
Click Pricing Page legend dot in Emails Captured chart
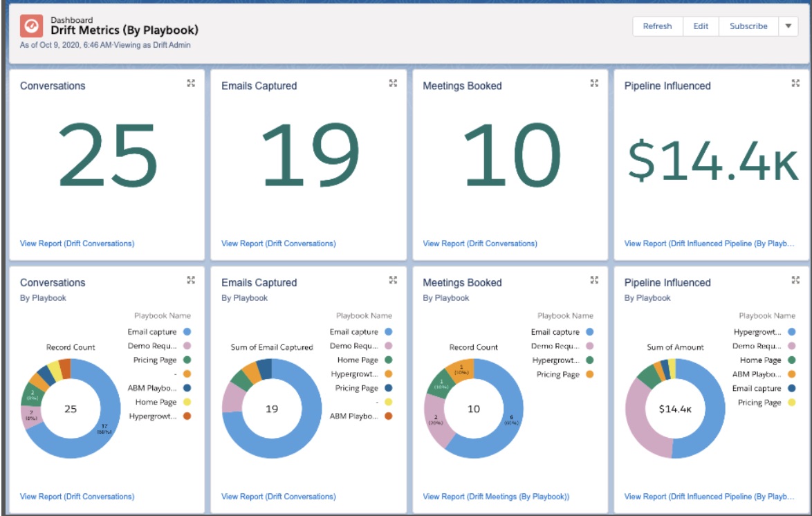click(389, 387)
